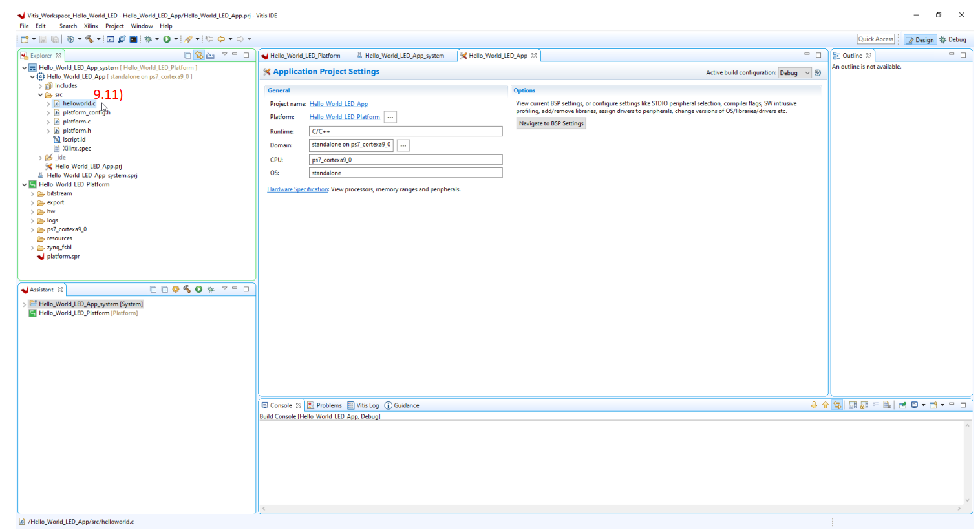Open Active build configuration Debug dropdown
The height and width of the screenshot is (530, 980).
[x=794, y=73]
